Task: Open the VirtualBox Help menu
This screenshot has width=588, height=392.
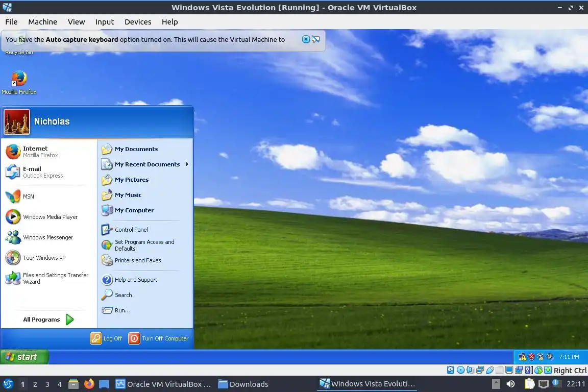Action: click(170, 22)
